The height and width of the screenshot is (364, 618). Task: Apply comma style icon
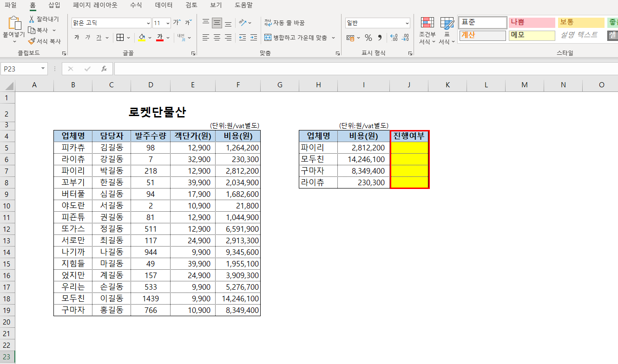pyautogui.click(x=380, y=38)
